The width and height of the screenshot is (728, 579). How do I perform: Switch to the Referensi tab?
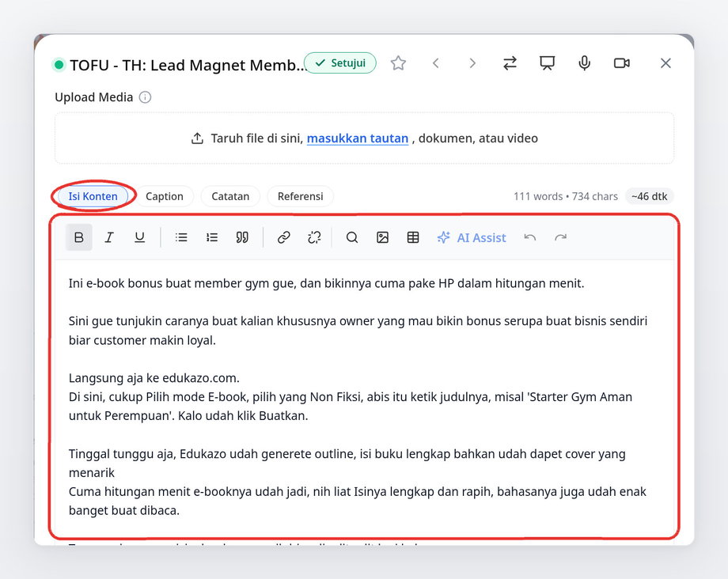tap(301, 196)
